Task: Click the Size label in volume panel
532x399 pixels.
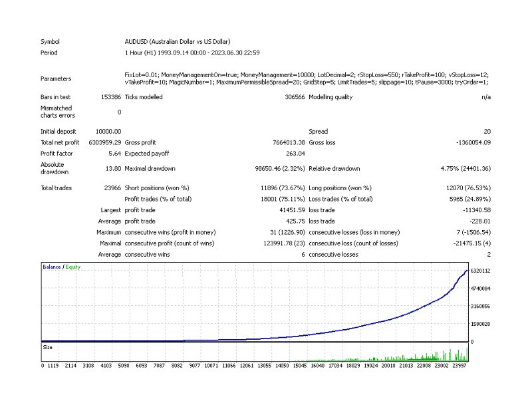Action: (x=47, y=347)
